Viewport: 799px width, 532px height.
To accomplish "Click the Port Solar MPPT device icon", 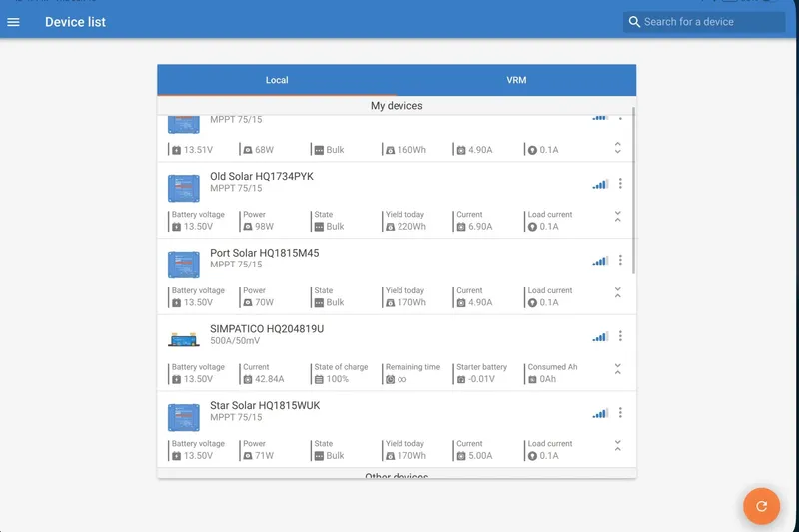I will 183,264.
